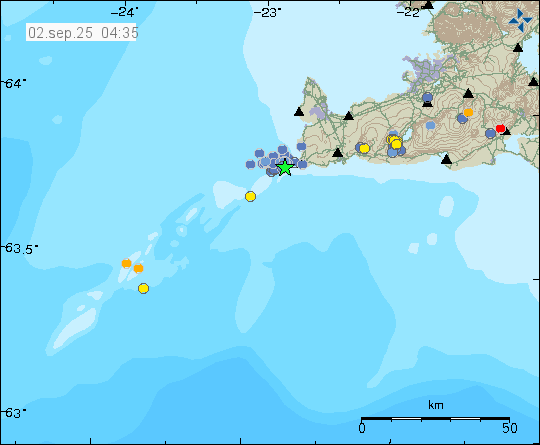Click the 63.5° latitude label
Viewport: 540px width, 445px height.
pos(20,248)
